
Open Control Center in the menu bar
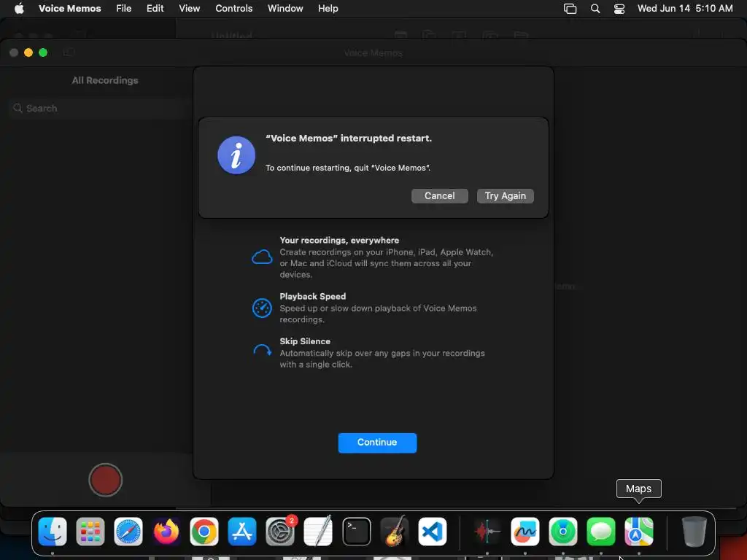pyautogui.click(x=619, y=8)
